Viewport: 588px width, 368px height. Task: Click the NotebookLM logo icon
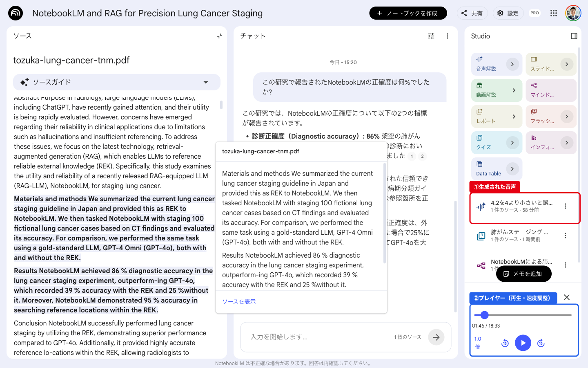pyautogui.click(x=16, y=13)
